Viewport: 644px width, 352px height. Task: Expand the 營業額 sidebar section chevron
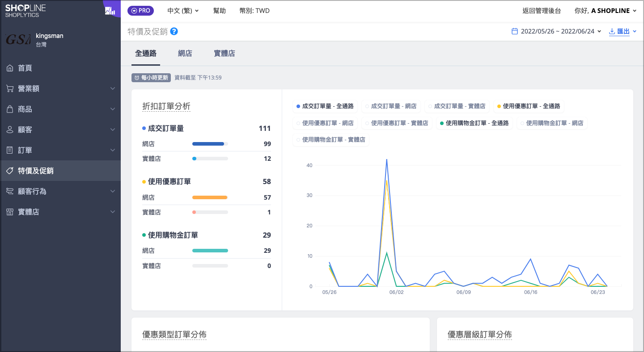point(113,88)
